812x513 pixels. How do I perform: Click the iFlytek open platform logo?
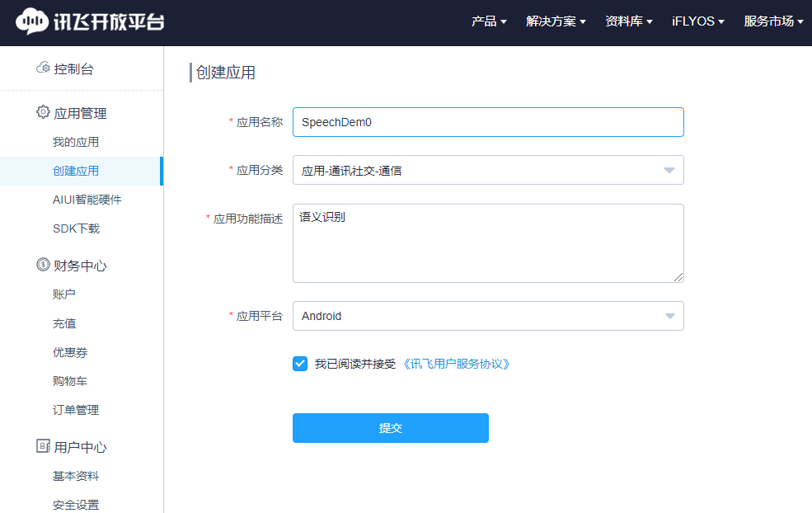tap(90, 21)
